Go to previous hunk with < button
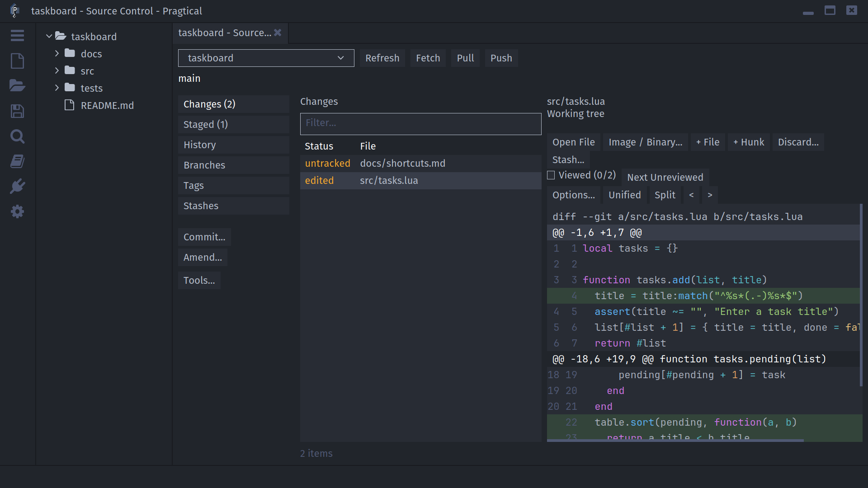Image resolution: width=868 pixels, height=488 pixels. [x=691, y=195]
